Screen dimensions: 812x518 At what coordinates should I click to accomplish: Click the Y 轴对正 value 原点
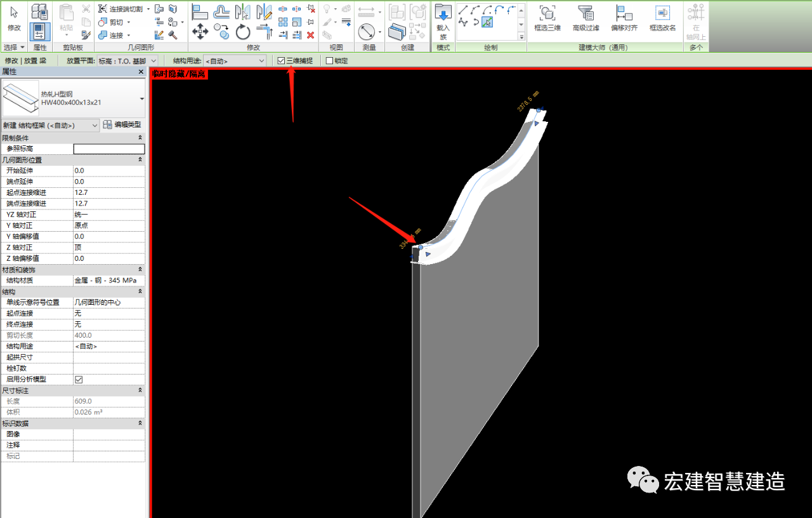pyautogui.click(x=109, y=225)
